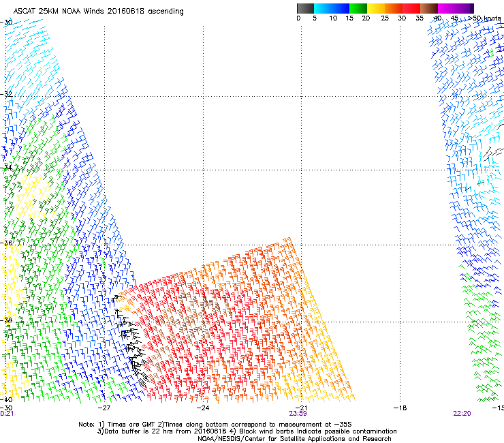Viewport: 504px width, 443px height.
Task: Click the '15' legend label under the color bar
Action: click(x=349, y=18)
